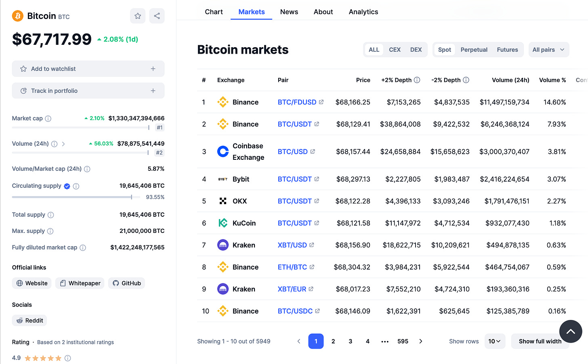Select the CEX exchange filter
This screenshot has height=364, width=588.
(x=395, y=50)
